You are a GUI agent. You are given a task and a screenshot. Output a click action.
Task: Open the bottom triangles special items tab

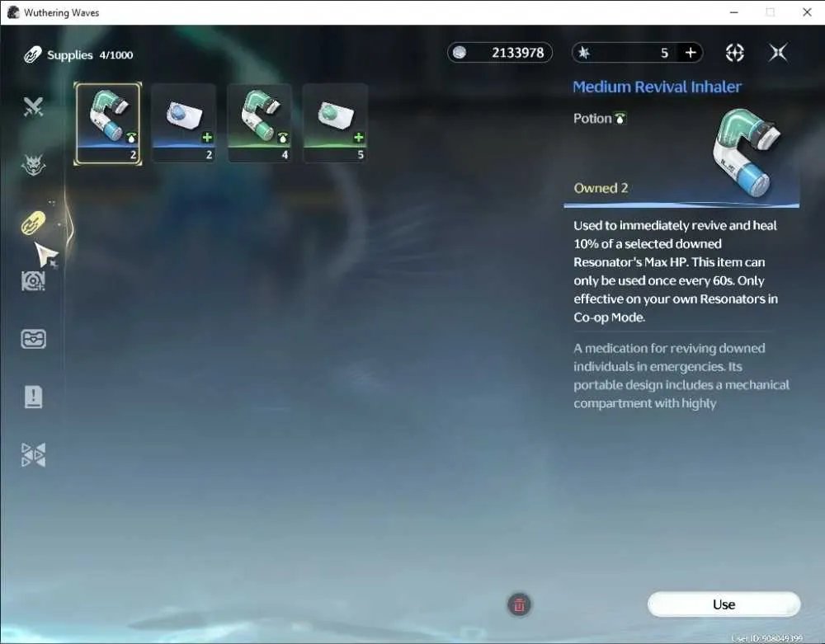point(33,454)
